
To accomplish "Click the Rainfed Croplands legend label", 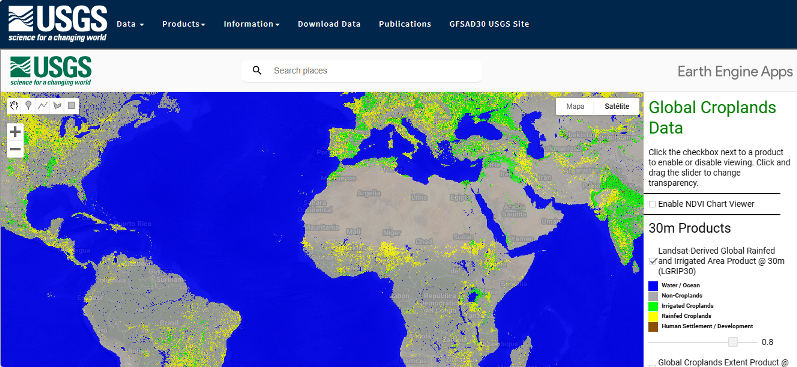I will click(686, 316).
